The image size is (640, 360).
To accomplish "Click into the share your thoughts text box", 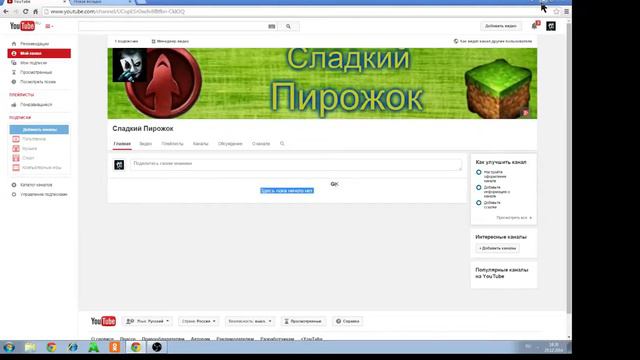I will [296, 164].
